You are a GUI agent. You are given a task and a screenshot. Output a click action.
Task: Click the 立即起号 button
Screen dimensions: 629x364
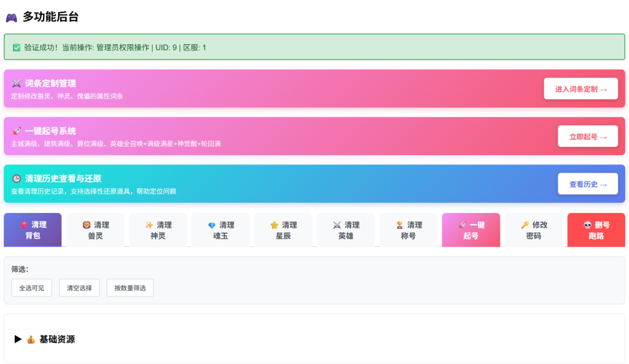point(588,136)
